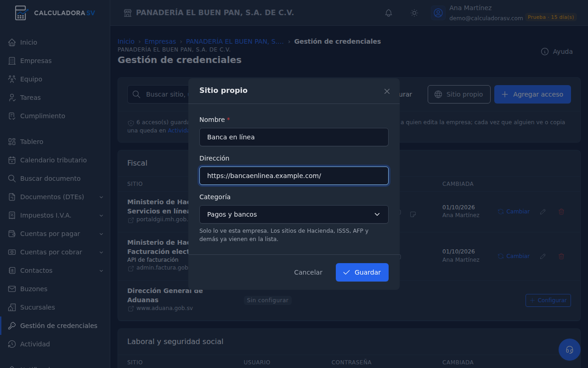Click the 'Laboral y seguridad social' heading
The height and width of the screenshot is (368, 588).
click(x=175, y=341)
